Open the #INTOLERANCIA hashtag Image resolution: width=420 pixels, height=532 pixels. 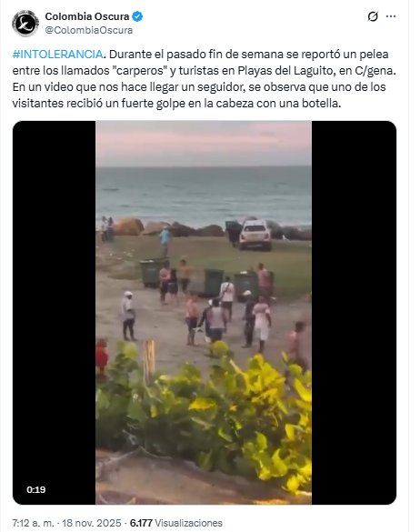click(x=57, y=55)
